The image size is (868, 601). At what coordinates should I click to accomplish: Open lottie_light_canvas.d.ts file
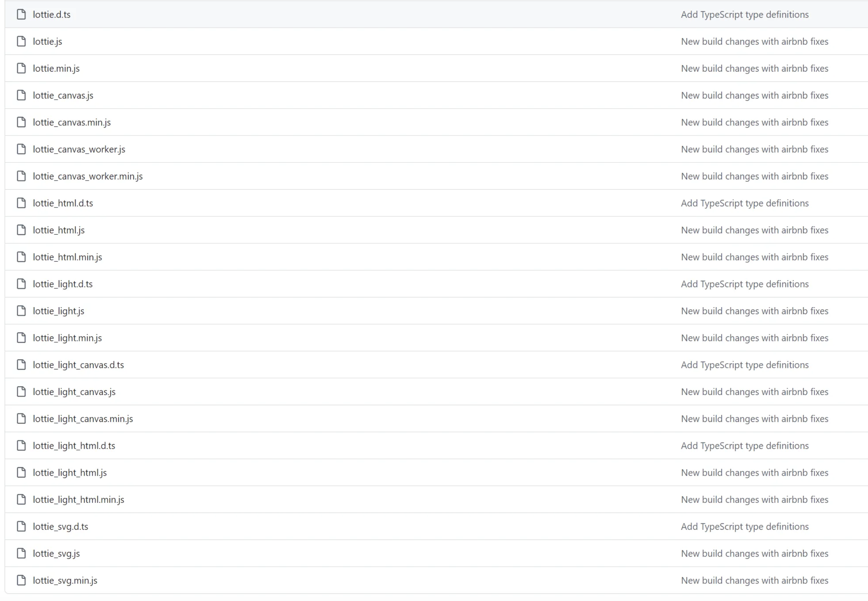(78, 365)
